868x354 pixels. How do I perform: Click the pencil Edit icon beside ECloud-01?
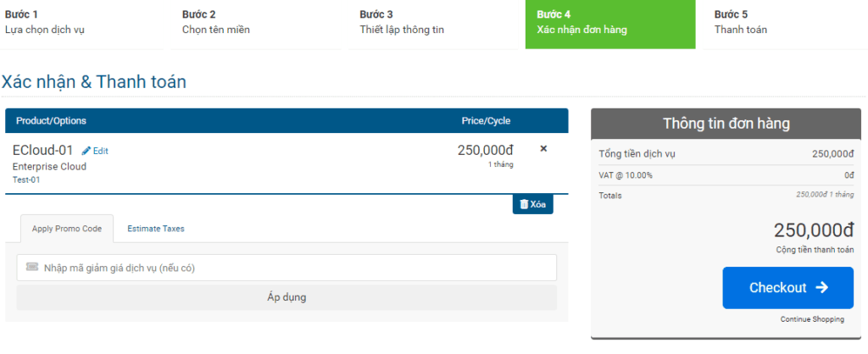(x=86, y=151)
